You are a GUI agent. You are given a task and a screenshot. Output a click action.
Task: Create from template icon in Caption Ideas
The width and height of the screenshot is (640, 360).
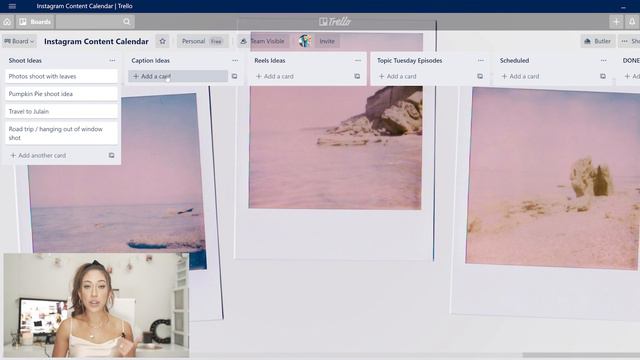point(234,76)
